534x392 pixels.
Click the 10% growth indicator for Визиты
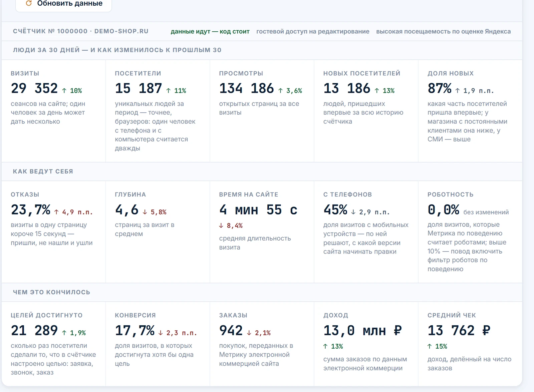point(72,91)
